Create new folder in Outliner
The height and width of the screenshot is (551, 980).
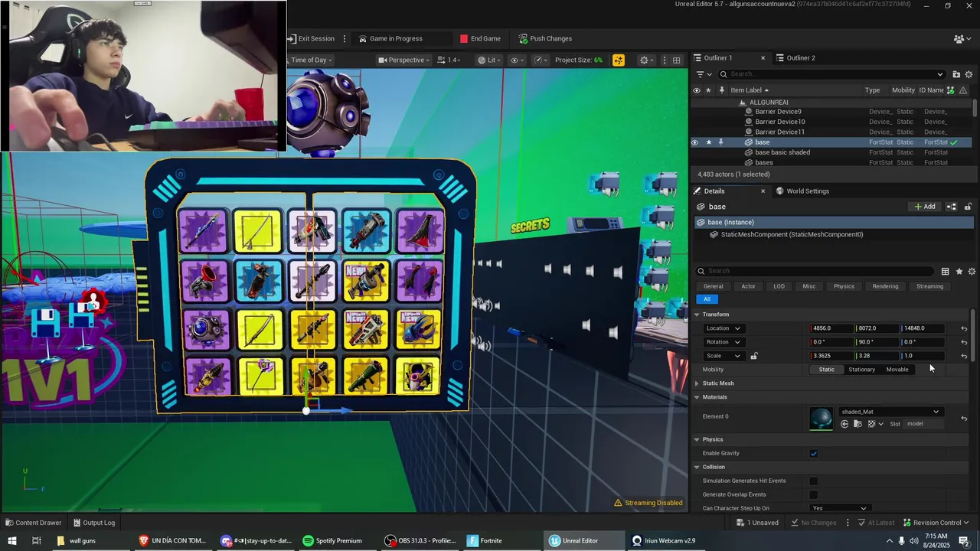pyautogui.click(x=956, y=74)
